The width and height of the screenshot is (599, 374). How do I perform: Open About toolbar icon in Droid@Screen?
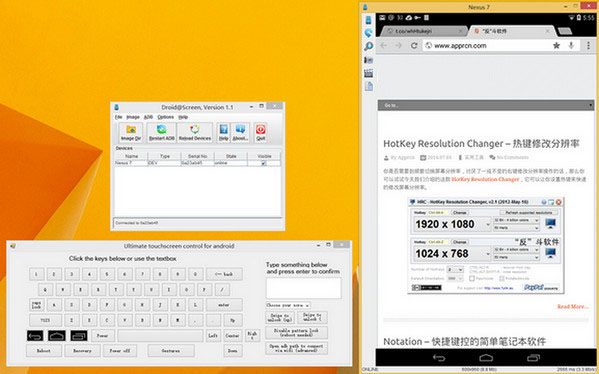[x=240, y=133]
